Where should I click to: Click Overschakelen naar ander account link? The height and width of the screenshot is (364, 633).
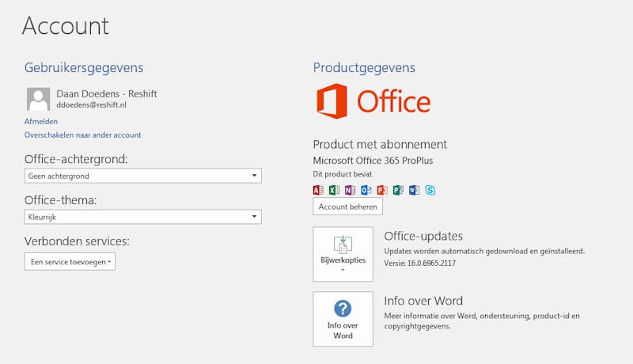pos(83,135)
